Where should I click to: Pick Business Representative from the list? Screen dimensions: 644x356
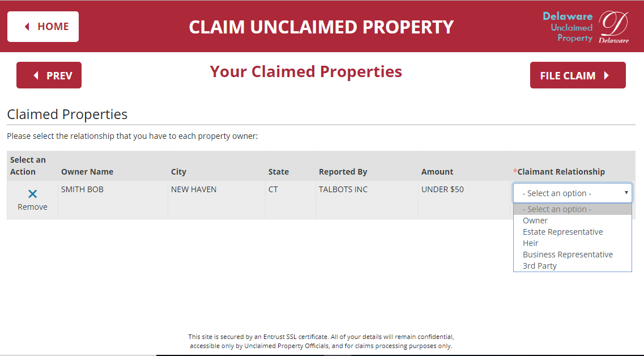tap(568, 255)
